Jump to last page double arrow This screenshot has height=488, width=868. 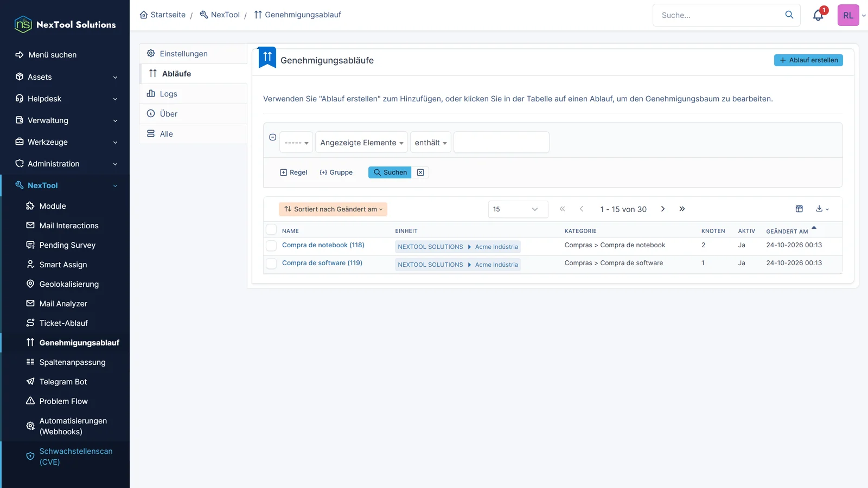point(682,209)
